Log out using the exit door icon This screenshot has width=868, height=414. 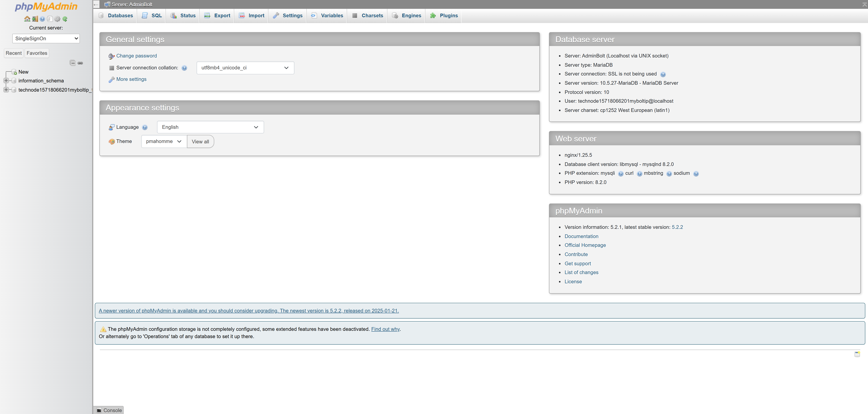point(35,19)
